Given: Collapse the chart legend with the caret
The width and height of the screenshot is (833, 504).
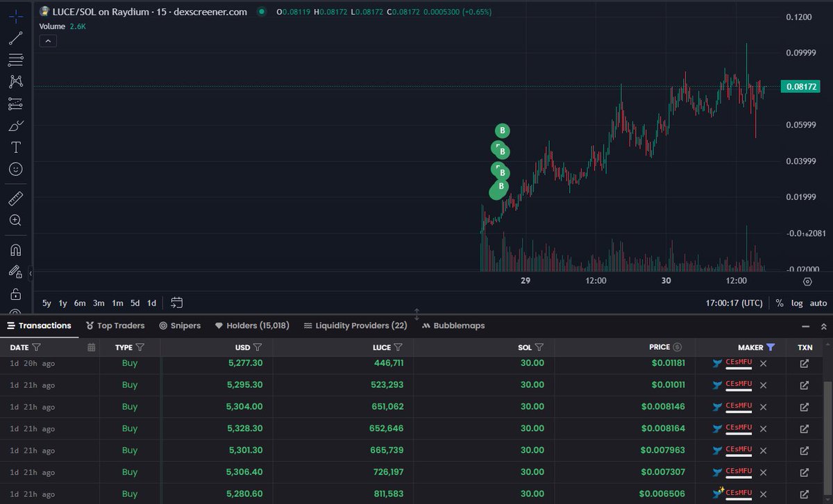Looking at the screenshot, I should pos(48,41).
